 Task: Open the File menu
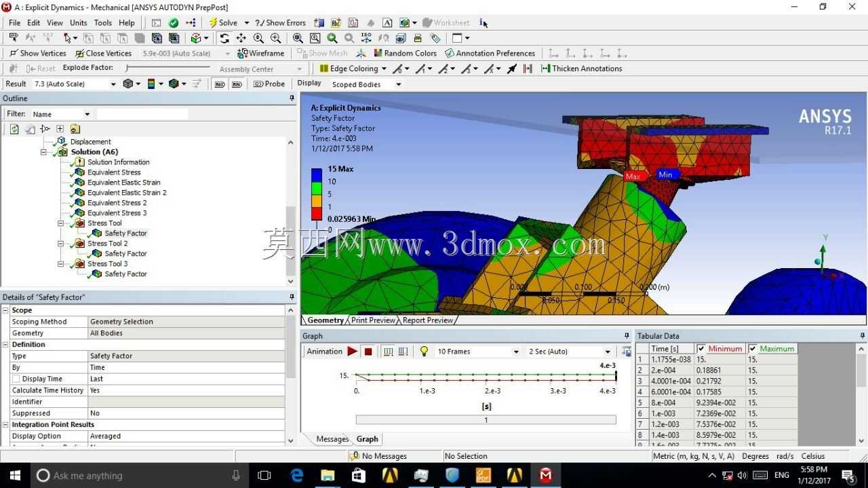pos(14,22)
